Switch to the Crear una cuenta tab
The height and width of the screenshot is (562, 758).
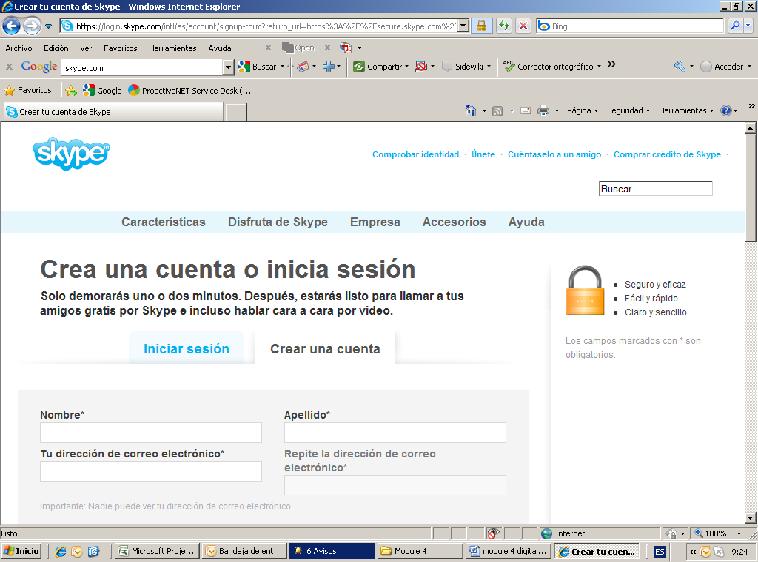click(x=325, y=348)
